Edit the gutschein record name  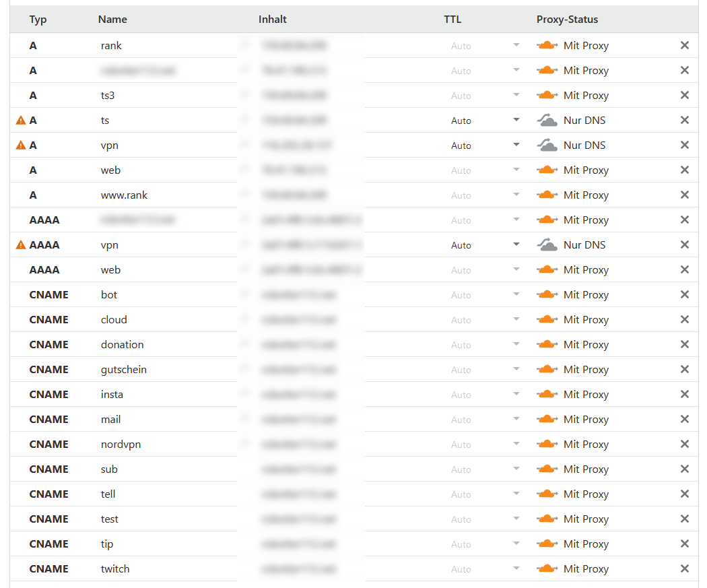click(x=124, y=370)
